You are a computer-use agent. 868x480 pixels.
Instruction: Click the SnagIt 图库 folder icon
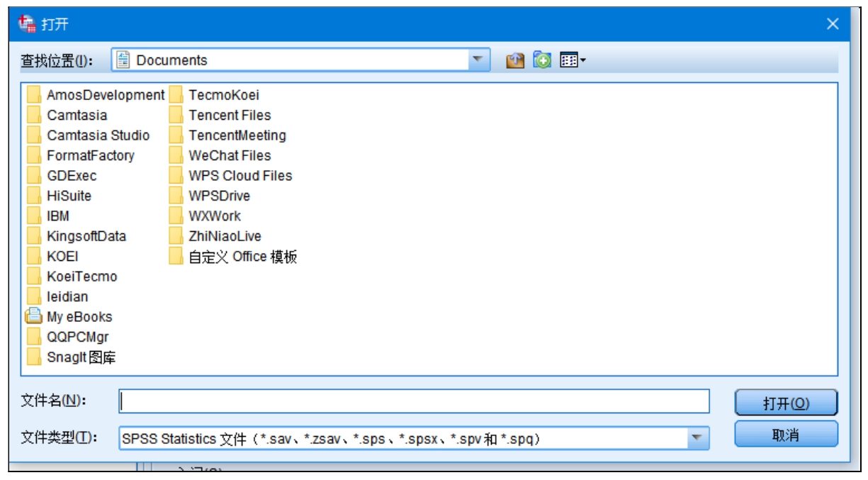[34, 357]
